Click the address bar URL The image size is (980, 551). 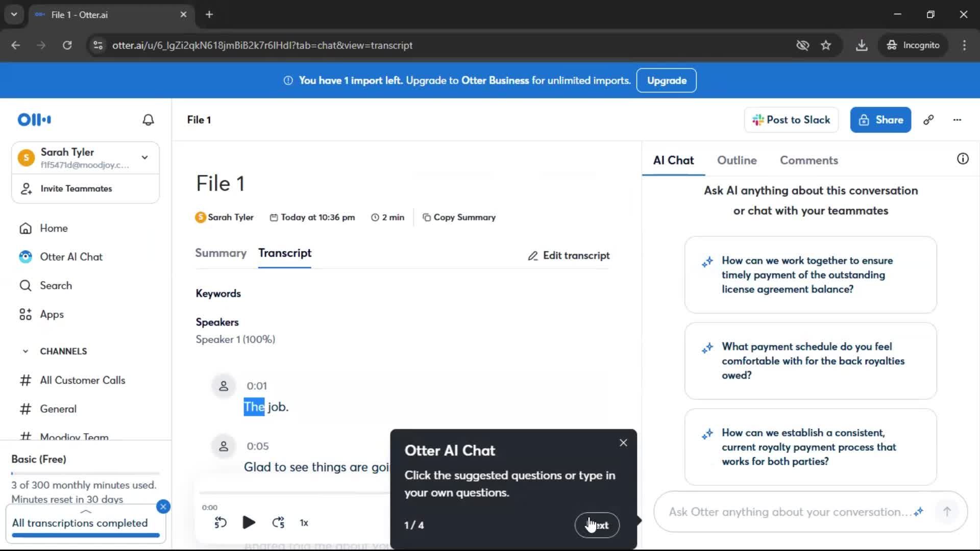coord(262,45)
